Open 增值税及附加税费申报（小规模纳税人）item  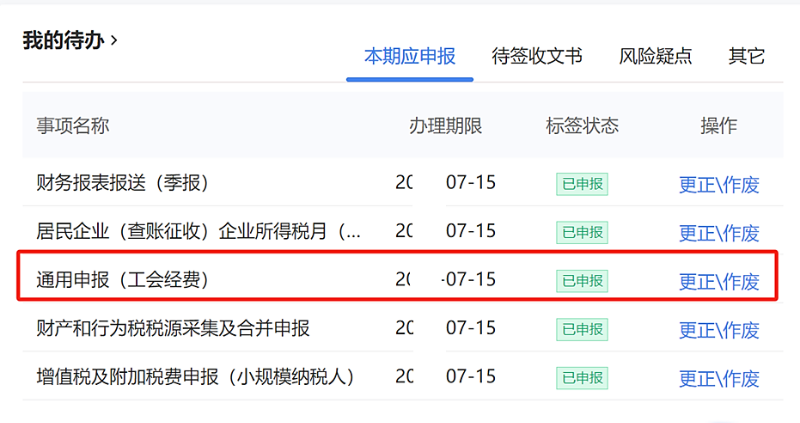(x=195, y=377)
